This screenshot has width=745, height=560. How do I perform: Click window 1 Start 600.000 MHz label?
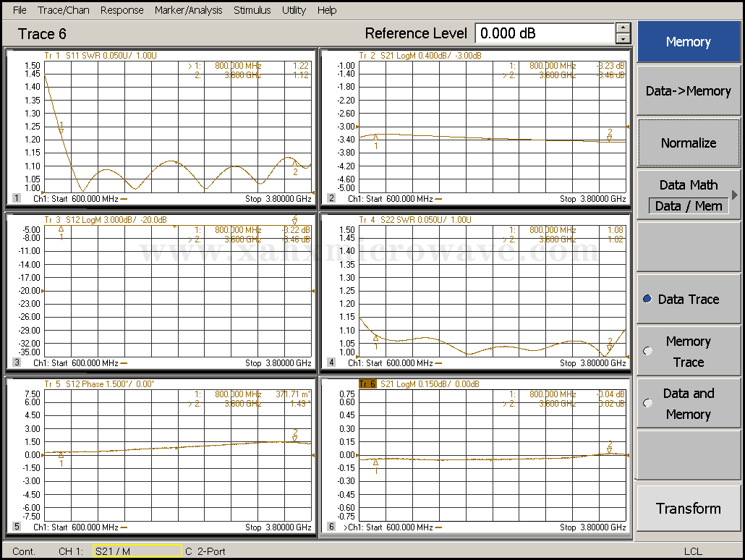point(85,199)
